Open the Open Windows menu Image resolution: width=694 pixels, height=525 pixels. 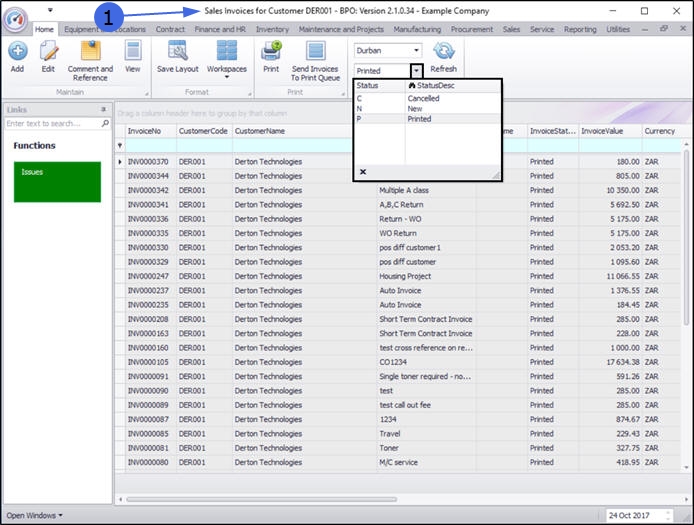pyautogui.click(x=35, y=515)
